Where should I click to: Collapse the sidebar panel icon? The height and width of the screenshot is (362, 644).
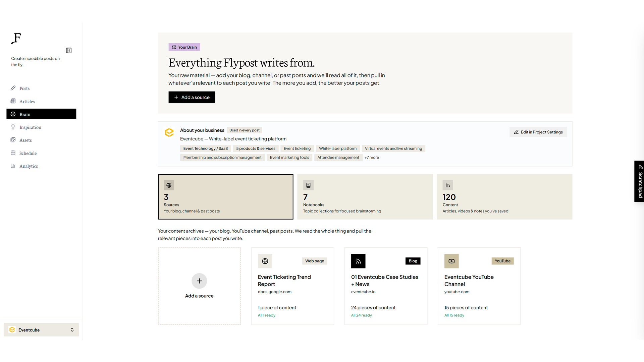(x=69, y=51)
